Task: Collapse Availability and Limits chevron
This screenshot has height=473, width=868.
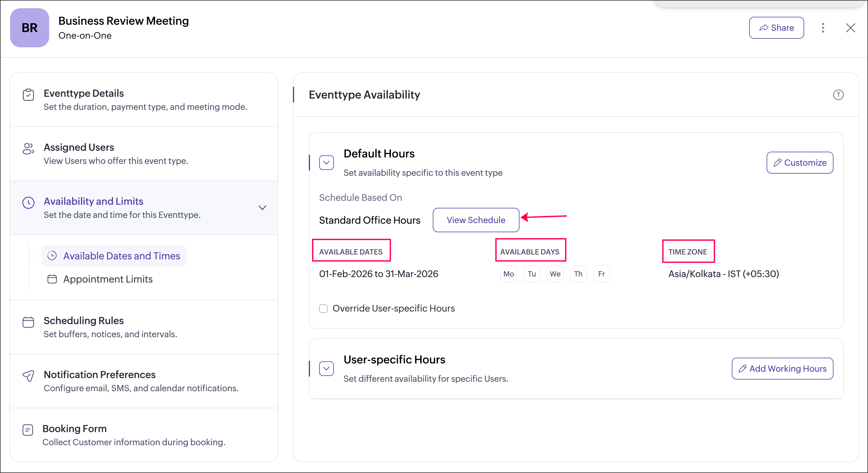Action: coord(262,208)
